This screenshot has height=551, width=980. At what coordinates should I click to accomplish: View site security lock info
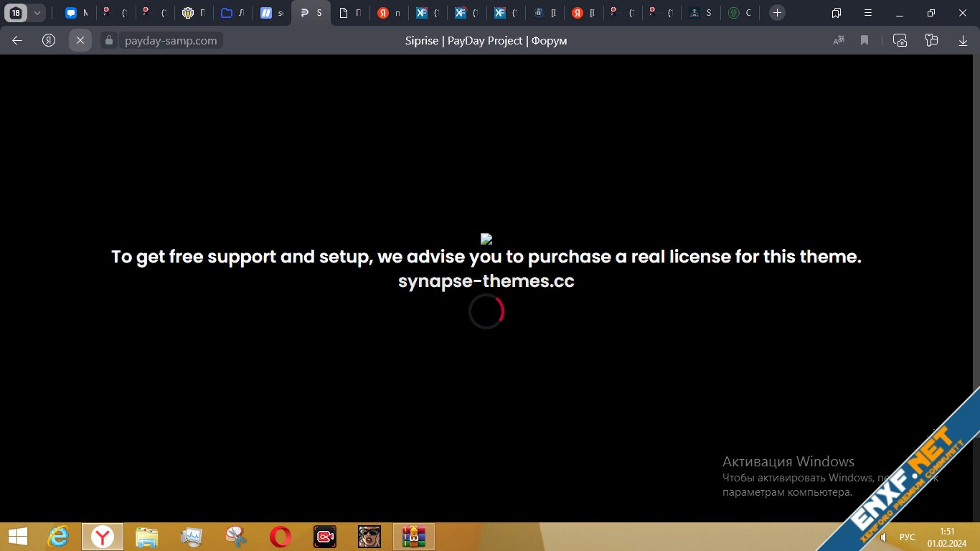109,41
